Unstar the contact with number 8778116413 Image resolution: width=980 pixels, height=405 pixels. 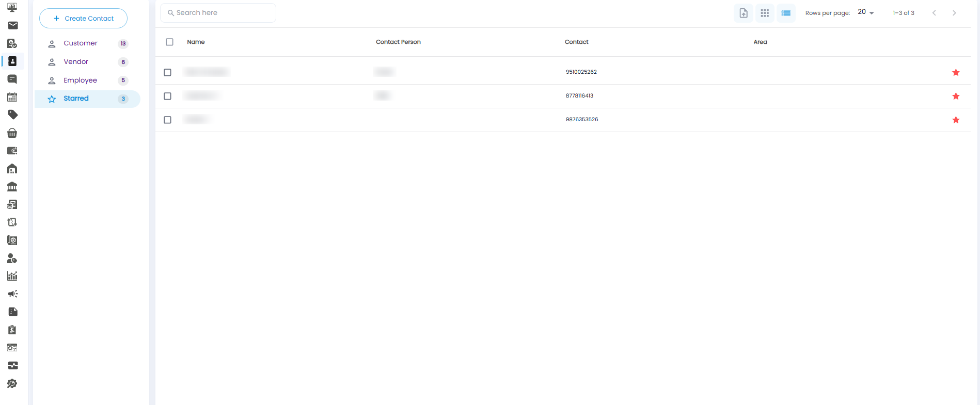(956, 96)
